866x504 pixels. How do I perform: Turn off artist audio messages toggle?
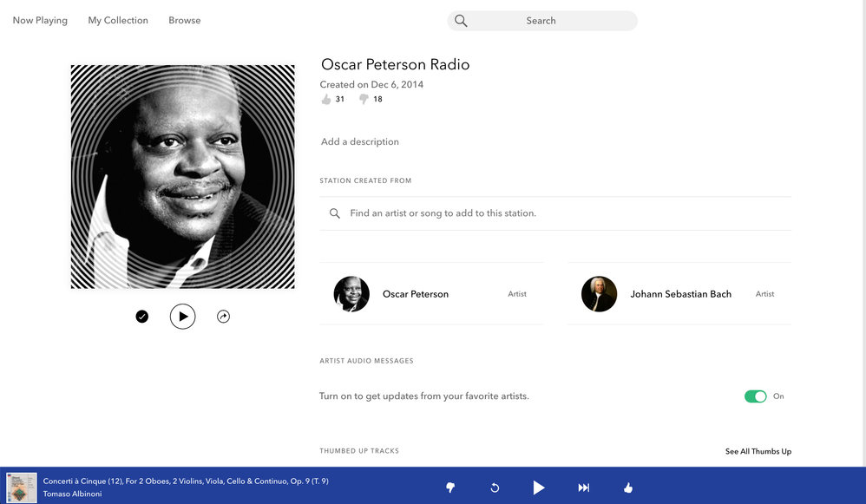[755, 396]
